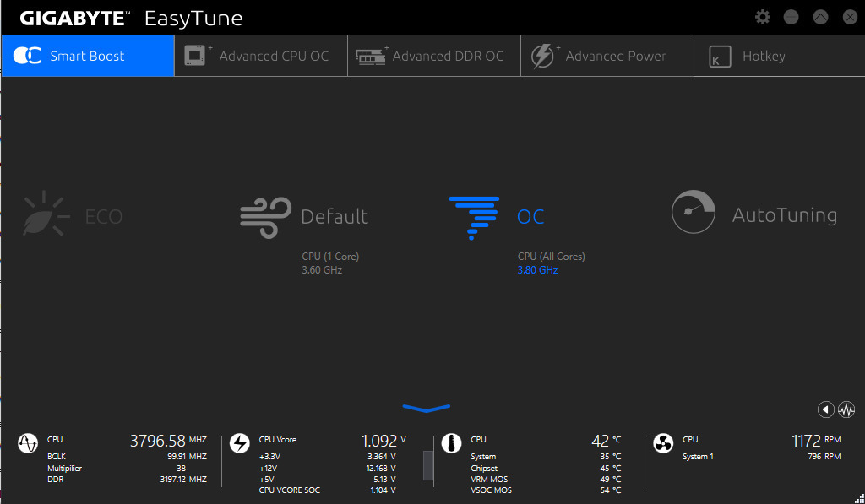Click the 3796.58 MHZ CPU reading

click(x=168, y=441)
